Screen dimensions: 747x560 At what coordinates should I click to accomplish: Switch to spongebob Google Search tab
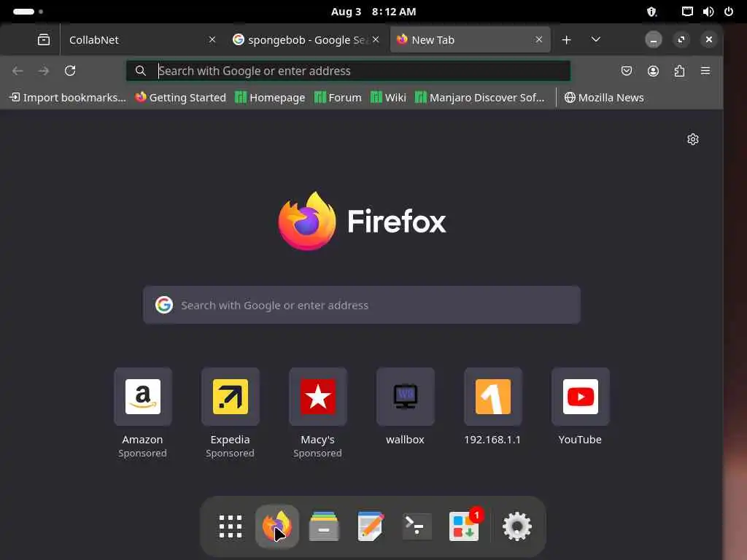[307, 40]
